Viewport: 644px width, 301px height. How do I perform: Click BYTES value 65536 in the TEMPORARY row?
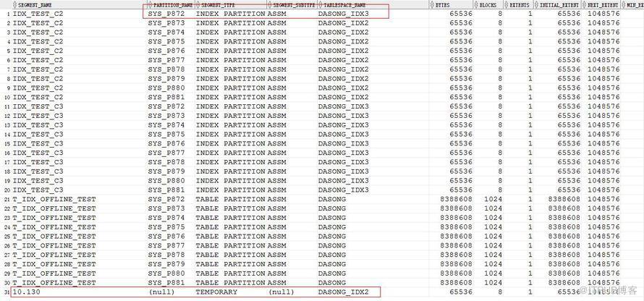pyautogui.click(x=461, y=292)
